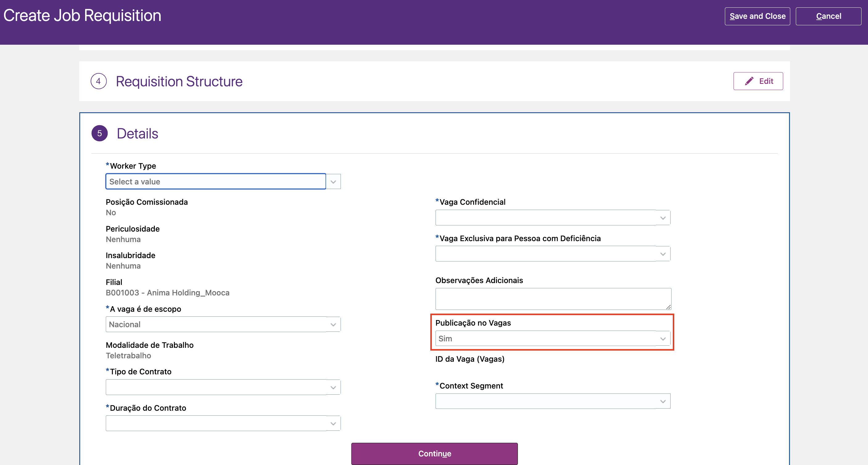The width and height of the screenshot is (868, 465).
Task: Click the Create Job Requisition page title
Action: 82,15
